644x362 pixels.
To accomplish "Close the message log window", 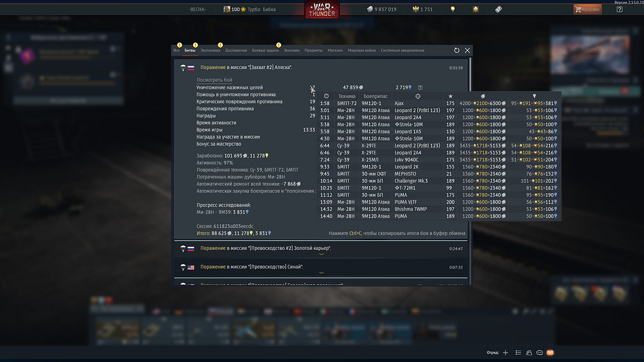I will click(x=468, y=50).
